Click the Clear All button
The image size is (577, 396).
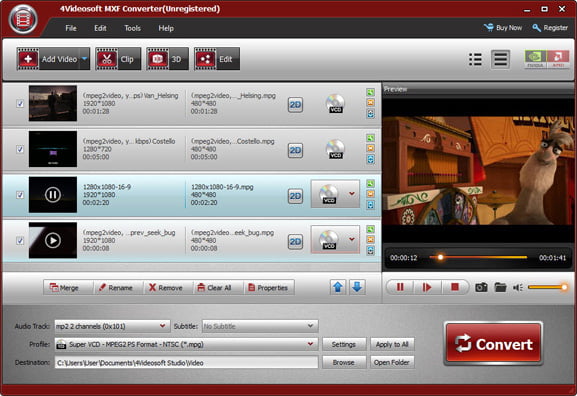[x=218, y=288]
